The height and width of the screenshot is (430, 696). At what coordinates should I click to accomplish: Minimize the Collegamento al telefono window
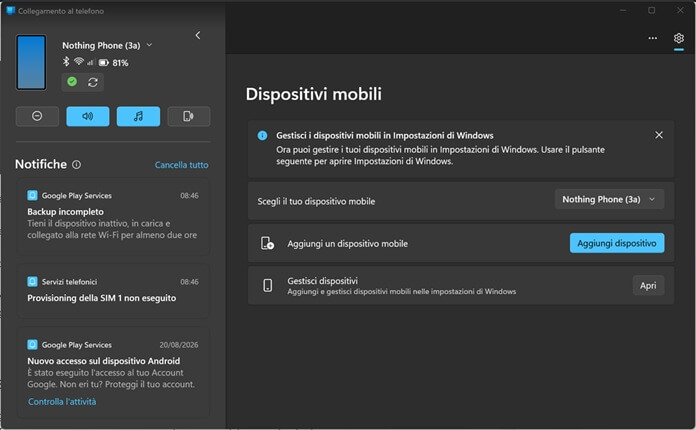pos(623,10)
